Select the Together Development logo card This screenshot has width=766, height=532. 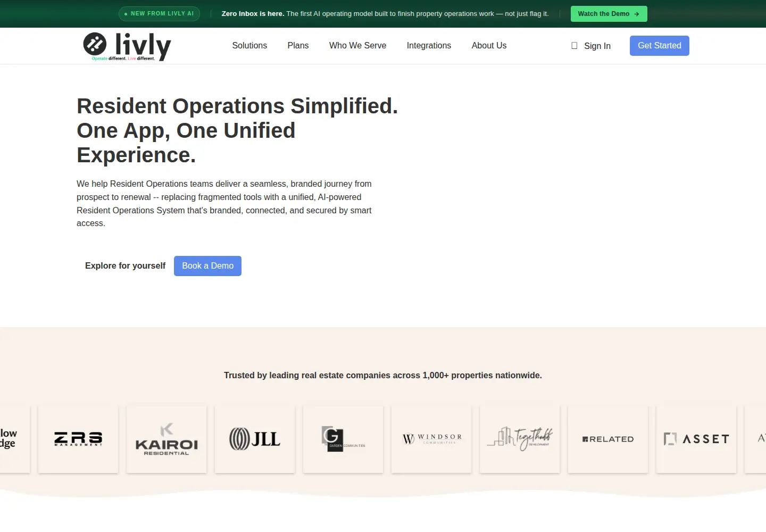[520, 439]
